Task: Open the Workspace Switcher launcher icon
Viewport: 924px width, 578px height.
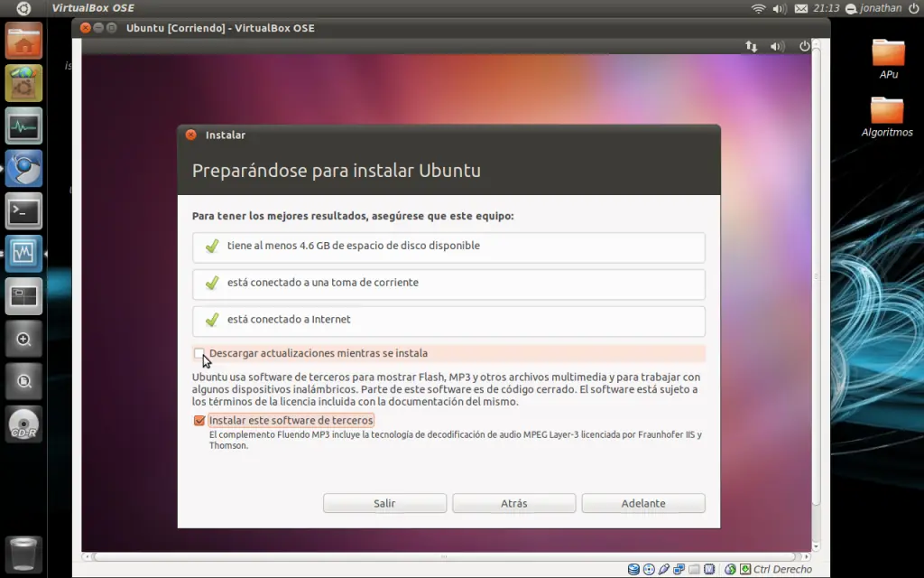Action: point(23,295)
